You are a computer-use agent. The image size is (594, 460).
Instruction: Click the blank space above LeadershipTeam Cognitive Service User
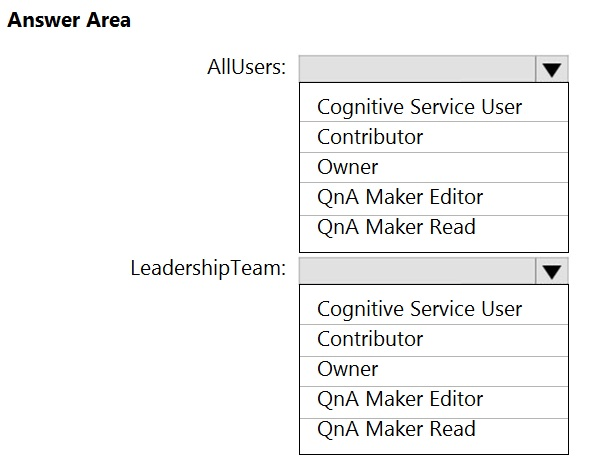[x=434, y=290]
